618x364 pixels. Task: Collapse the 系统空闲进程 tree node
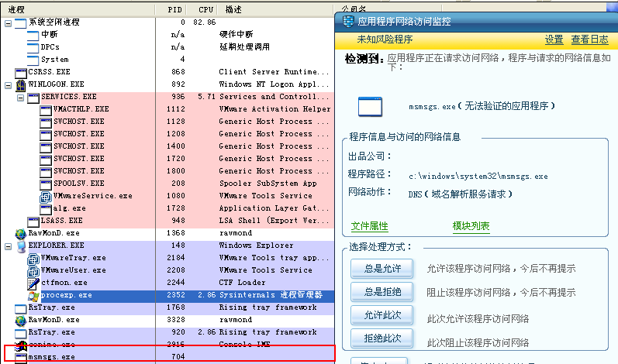click(x=8, y=23)
